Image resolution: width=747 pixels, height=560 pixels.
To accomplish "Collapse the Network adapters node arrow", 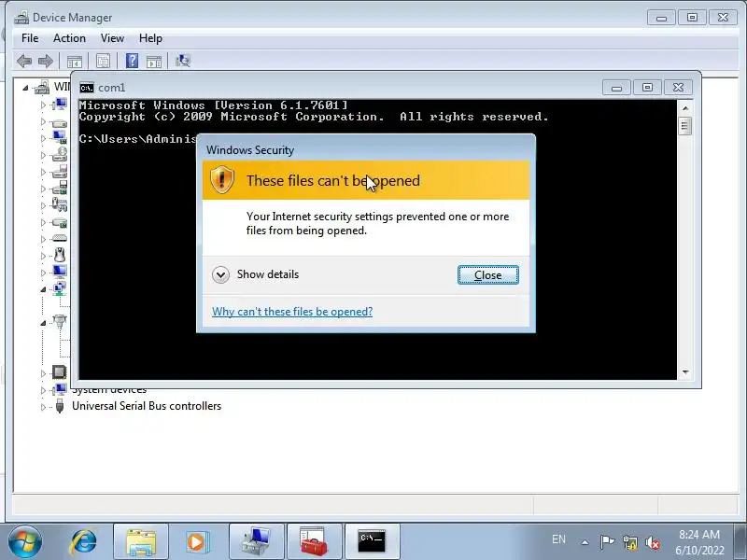I will pos(43,289).
